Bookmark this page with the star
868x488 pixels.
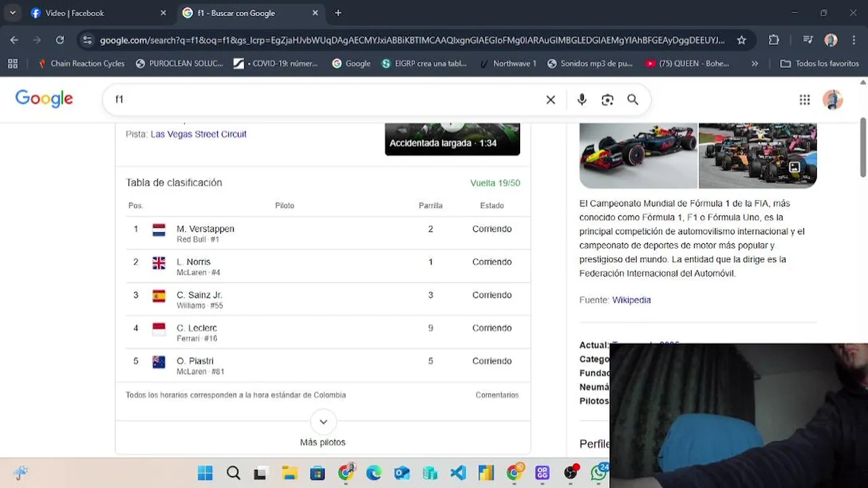coord(741,40)
